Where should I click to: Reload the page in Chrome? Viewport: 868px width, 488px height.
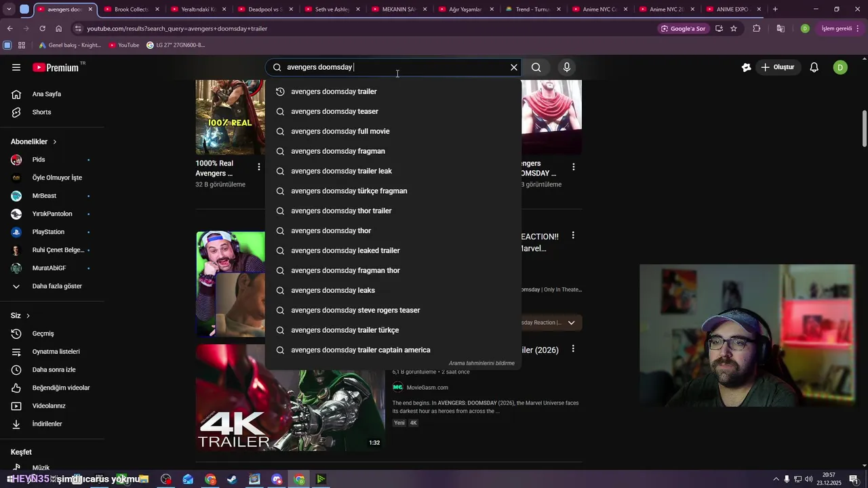(x=42, y=28)
